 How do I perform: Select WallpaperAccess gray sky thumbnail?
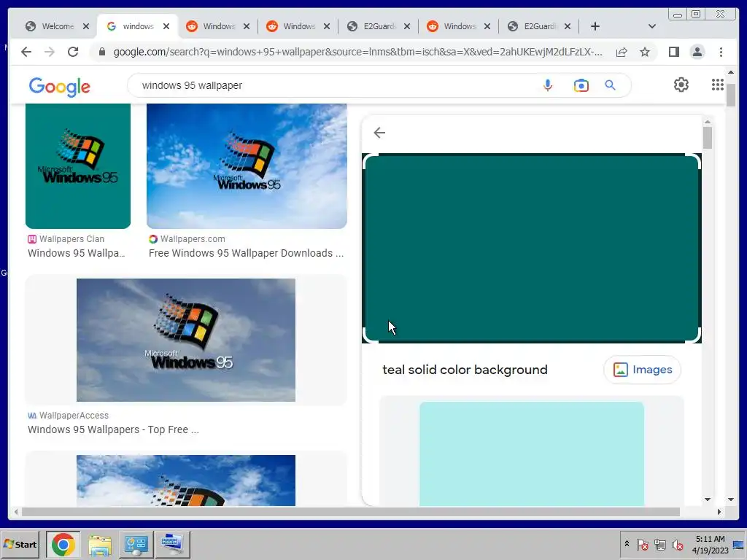pos(186,340)
